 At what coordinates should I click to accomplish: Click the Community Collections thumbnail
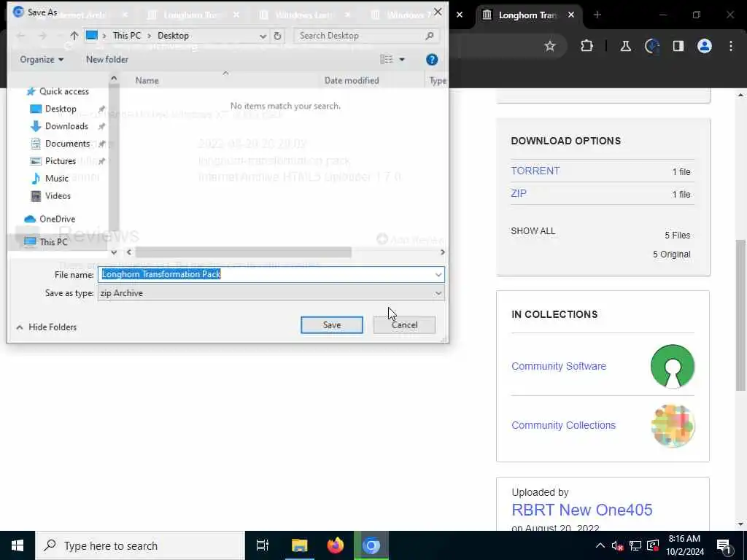coord(672,425)
